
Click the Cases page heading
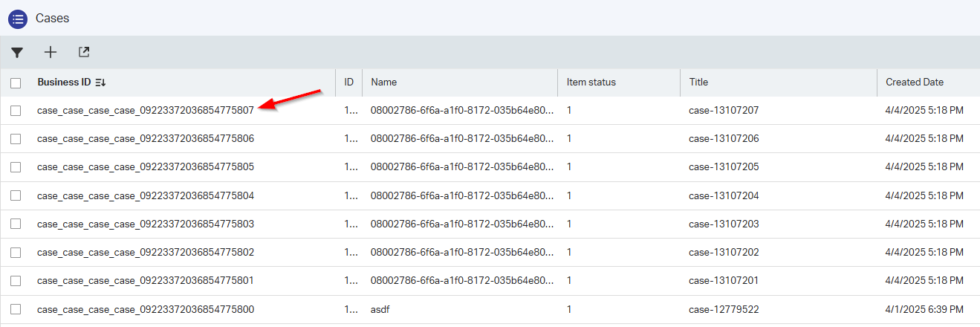[52, 19]
